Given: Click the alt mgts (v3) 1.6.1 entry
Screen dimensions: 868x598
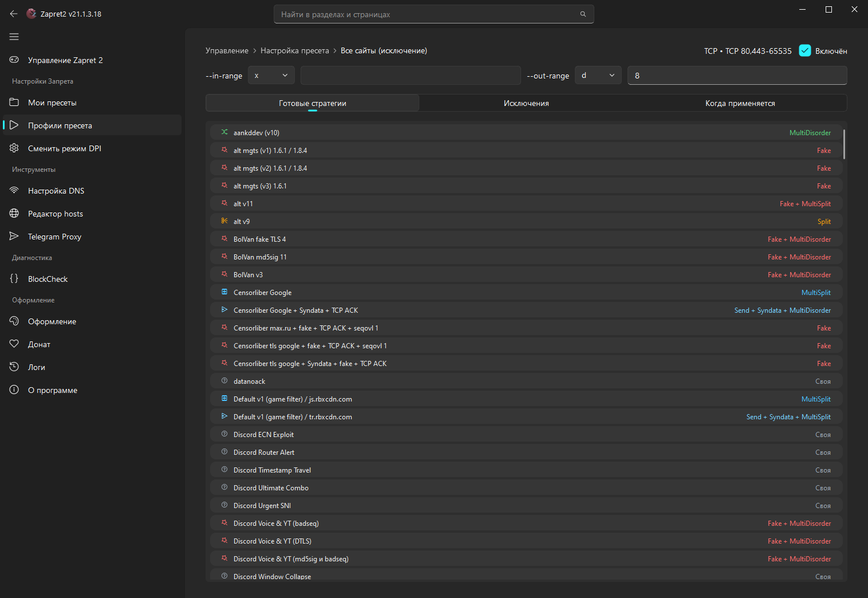Looking at the screenshot, I should 526,186.
